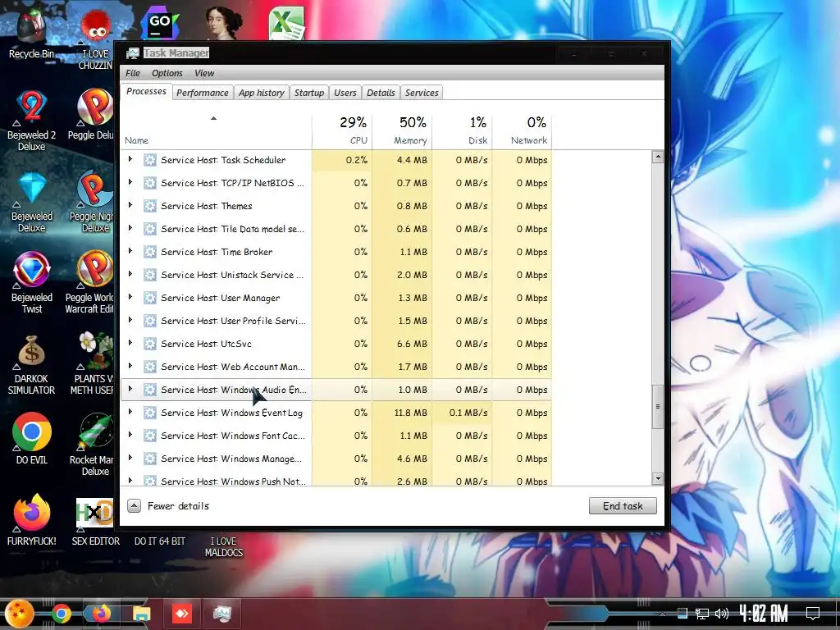The width and height of the screenshot is (840, 630).
Task: Launch Bejeweled 2 Deluxe from the desktop
Action: tap(32, 121)
